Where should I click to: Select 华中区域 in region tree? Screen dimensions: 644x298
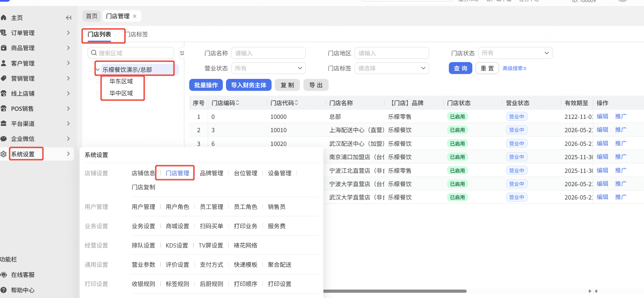pos(121,93)
